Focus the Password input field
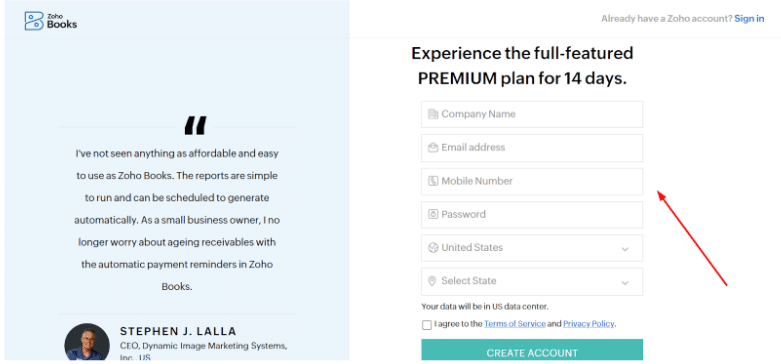The image size is (781, 364). pos(532,215)
